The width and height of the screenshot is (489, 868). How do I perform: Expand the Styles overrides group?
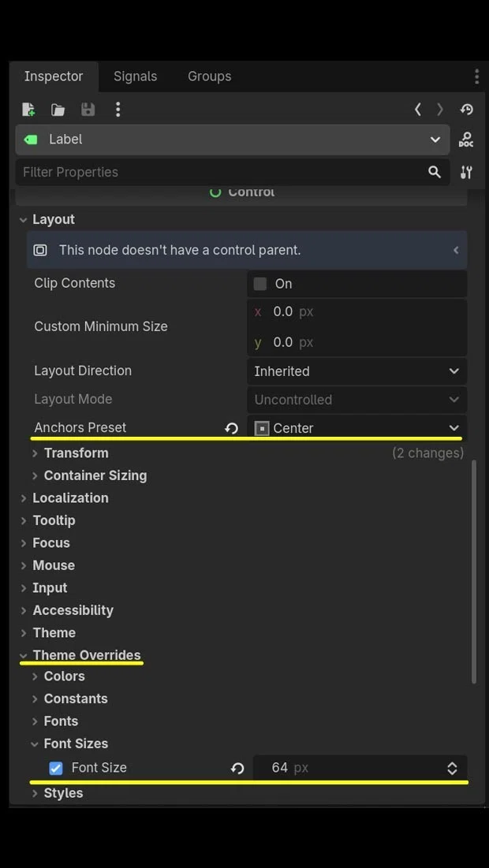[x=63, y=793]
